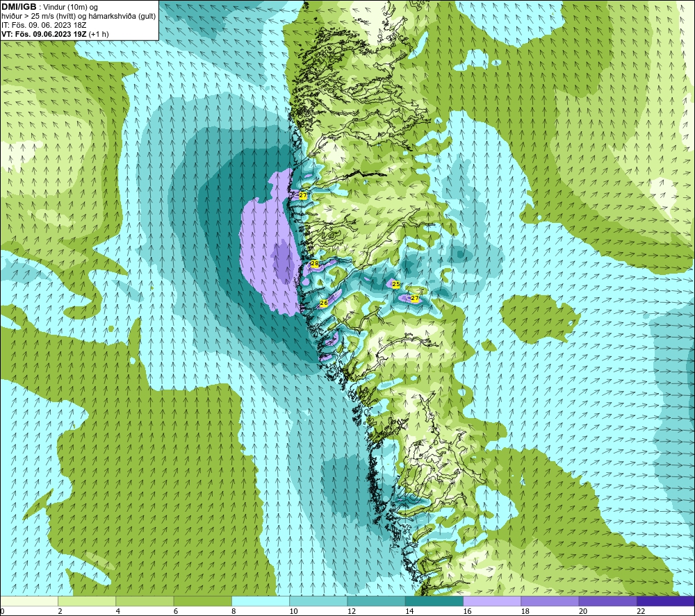Click the scale tick label '10'
The width and height of the screenshot is (695, 616).
(x=293, y=612)
